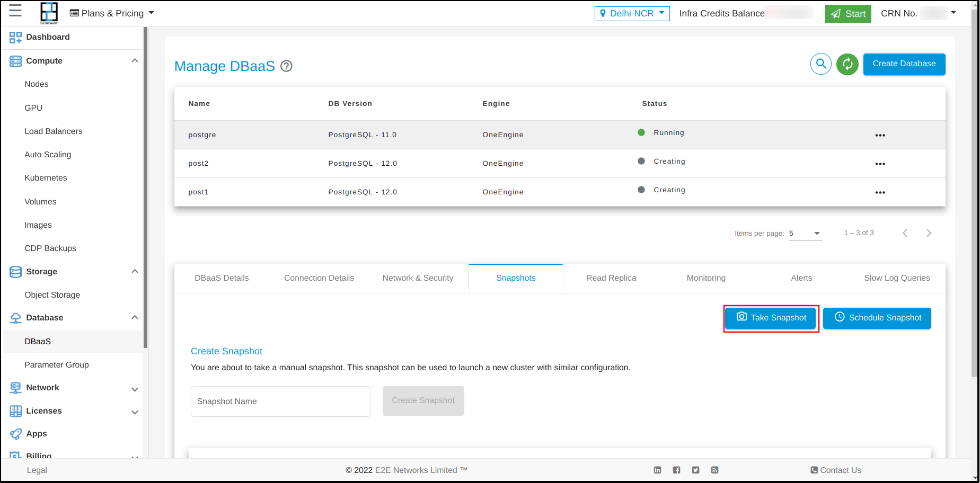Viewport: 980px width, 483px height.
Task: Switch to Network & Security tab
Action: pos(418,278)
